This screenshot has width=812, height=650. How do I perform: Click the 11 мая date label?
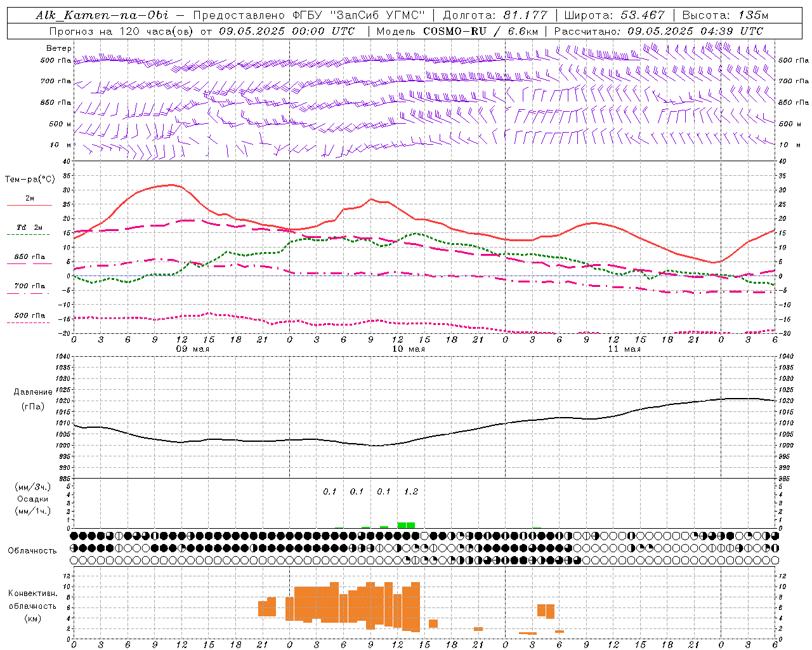coord(624,349)
